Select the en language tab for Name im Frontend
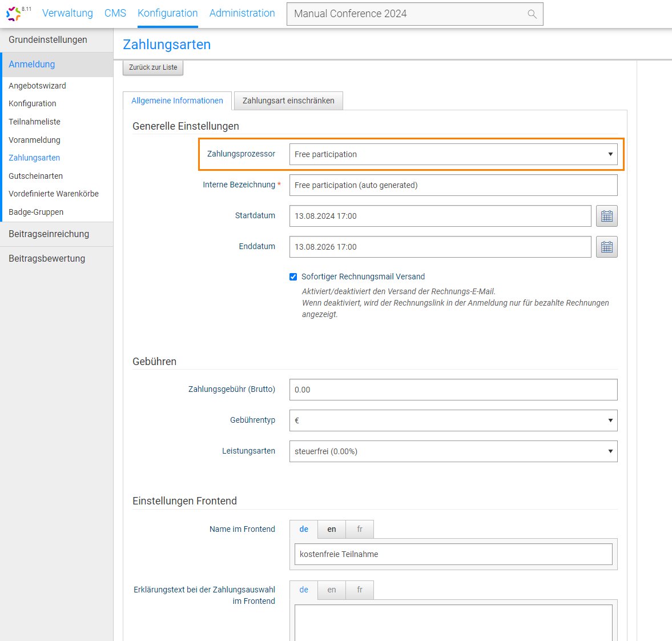The image size is (672, 641). coord(332,529)
